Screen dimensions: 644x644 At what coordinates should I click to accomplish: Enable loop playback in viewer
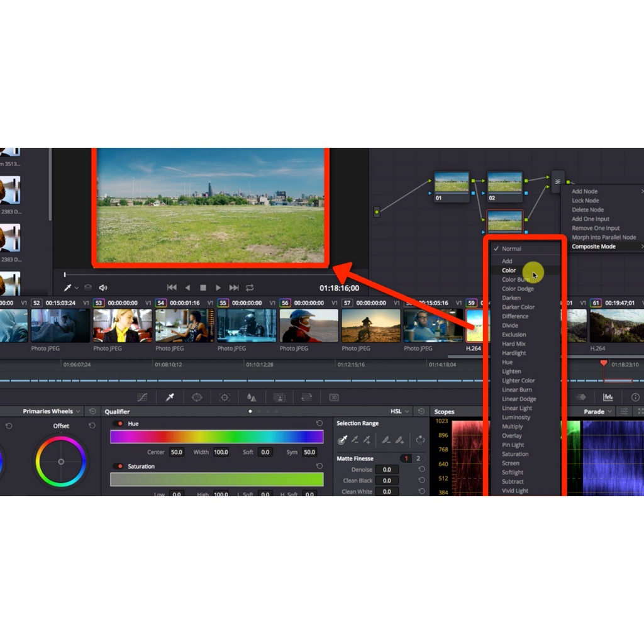coord(250,288)
